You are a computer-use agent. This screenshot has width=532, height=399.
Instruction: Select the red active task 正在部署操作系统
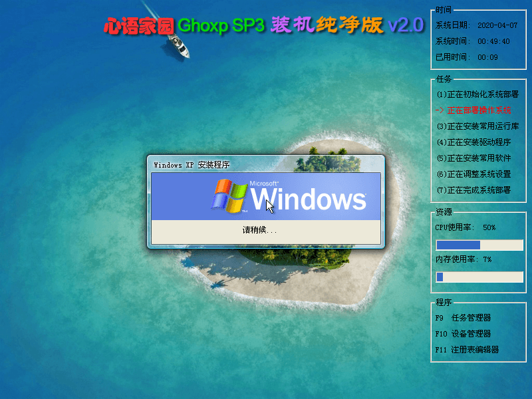(473, 110)
